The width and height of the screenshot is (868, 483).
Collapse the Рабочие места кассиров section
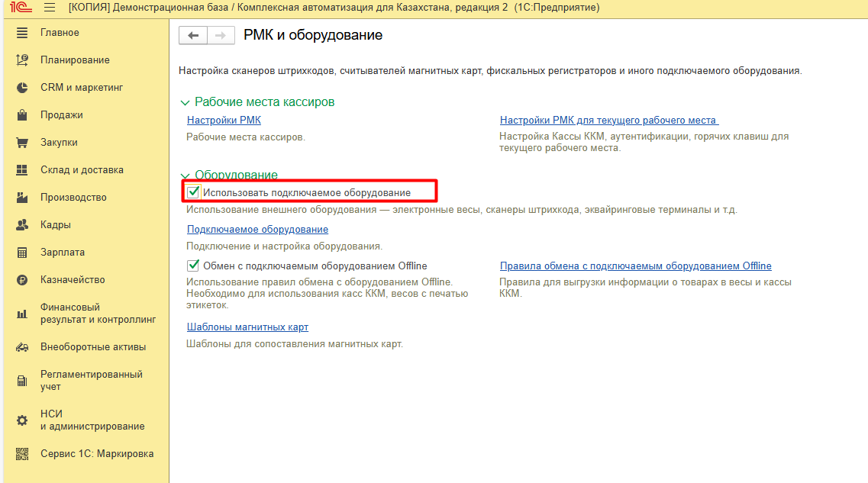coord(184,102)
